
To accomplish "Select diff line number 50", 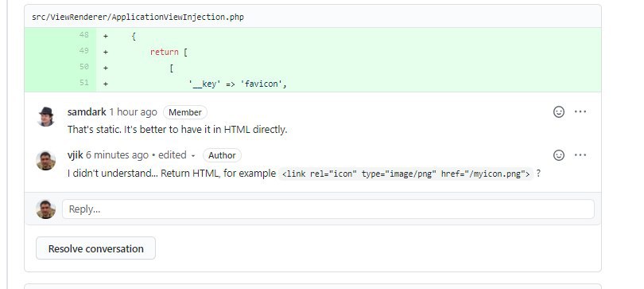I will pyautogui.click(x=83, y=67).
